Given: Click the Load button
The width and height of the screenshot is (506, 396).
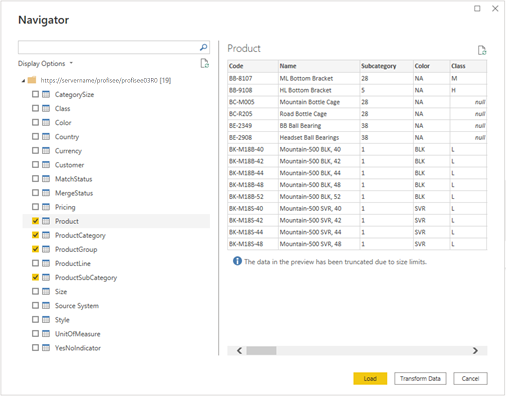Looking at the screenshot, I should [370, 378].
